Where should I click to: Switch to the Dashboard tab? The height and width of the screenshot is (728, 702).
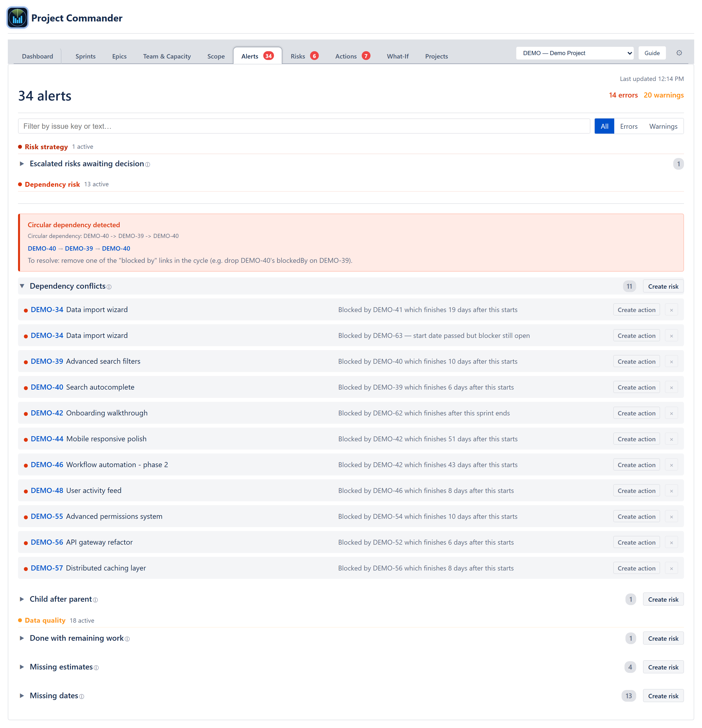[38, 56]
